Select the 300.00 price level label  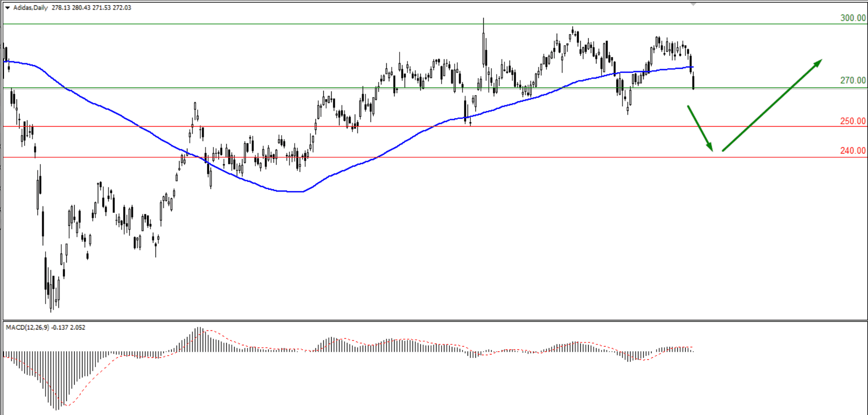point(853,18)
